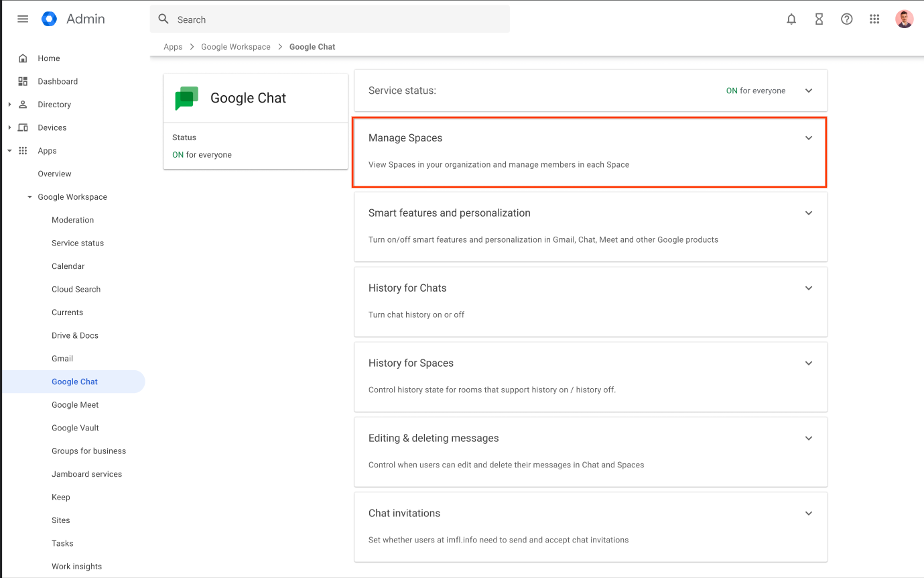Open Google Meet in sidebar
Viewport: 924px width, 578px height.
pyautogui.click(x=75, y=405)
